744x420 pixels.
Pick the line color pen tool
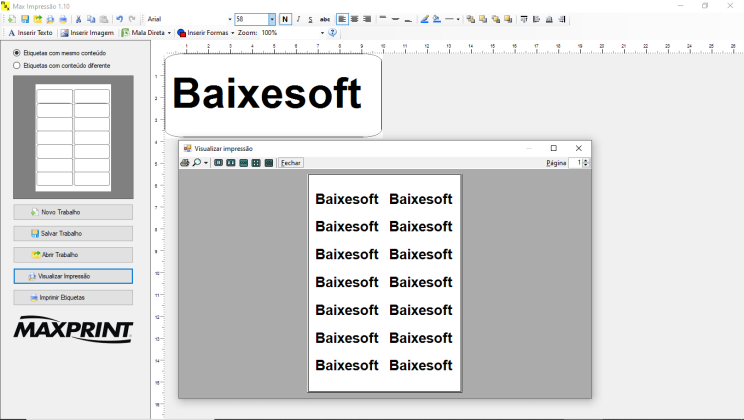[424, 19]
